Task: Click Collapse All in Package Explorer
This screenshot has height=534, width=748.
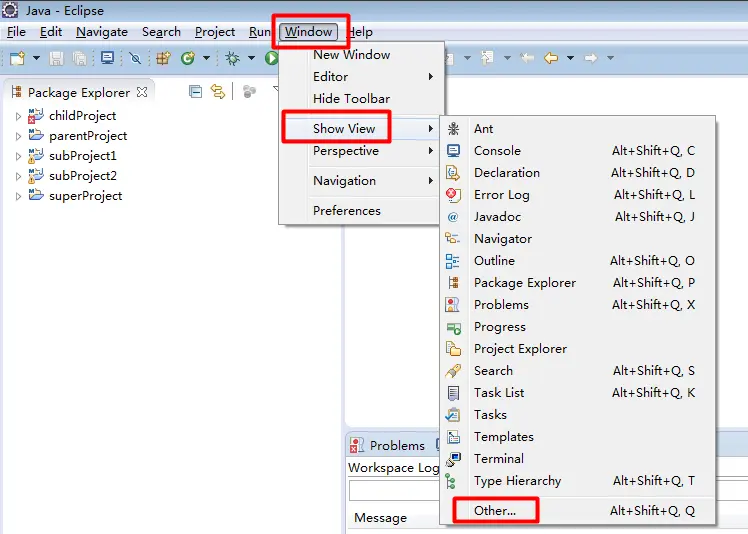Action: click(x=196, y=91)
